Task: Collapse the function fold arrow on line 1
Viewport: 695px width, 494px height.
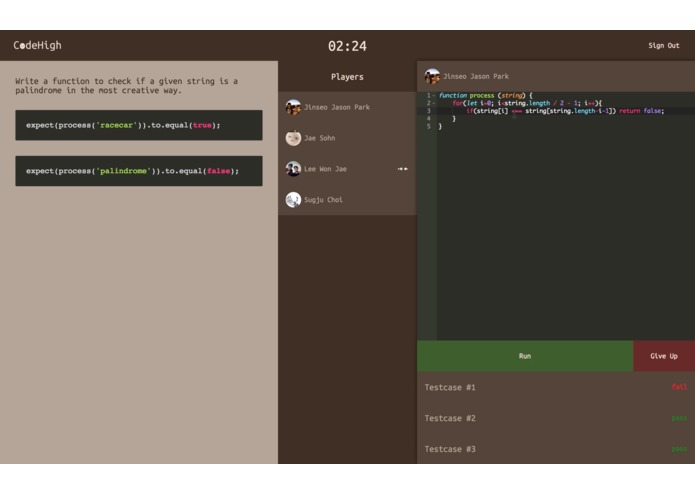Action: pos(434,96)
